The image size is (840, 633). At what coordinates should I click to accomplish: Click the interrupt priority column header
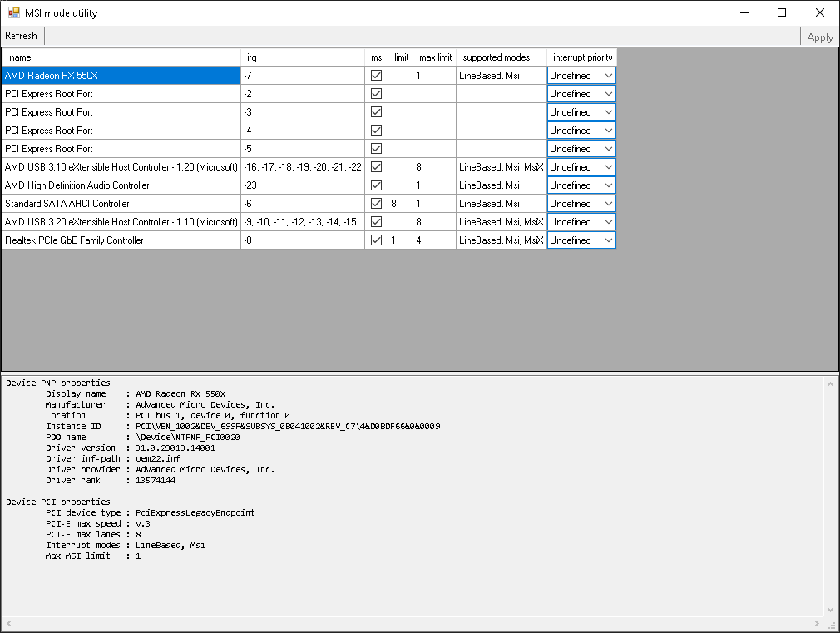582,57
